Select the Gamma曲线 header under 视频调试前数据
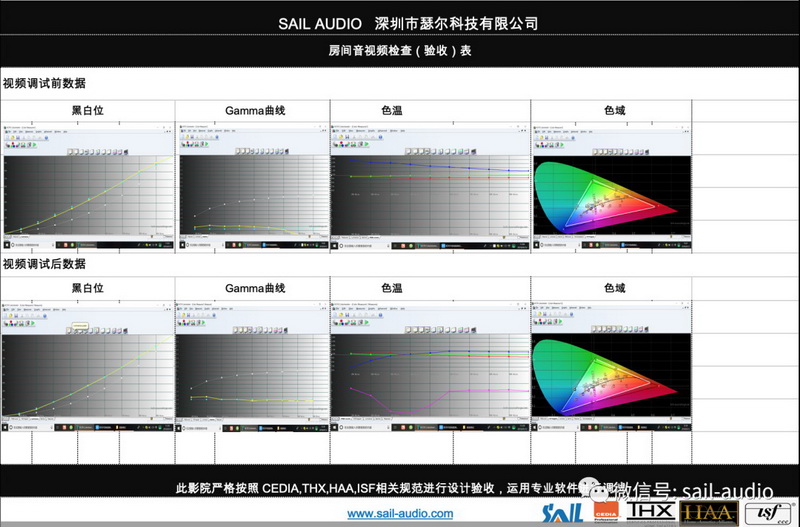800x527 pixels. pyautogui.click(x=255, y=110)
